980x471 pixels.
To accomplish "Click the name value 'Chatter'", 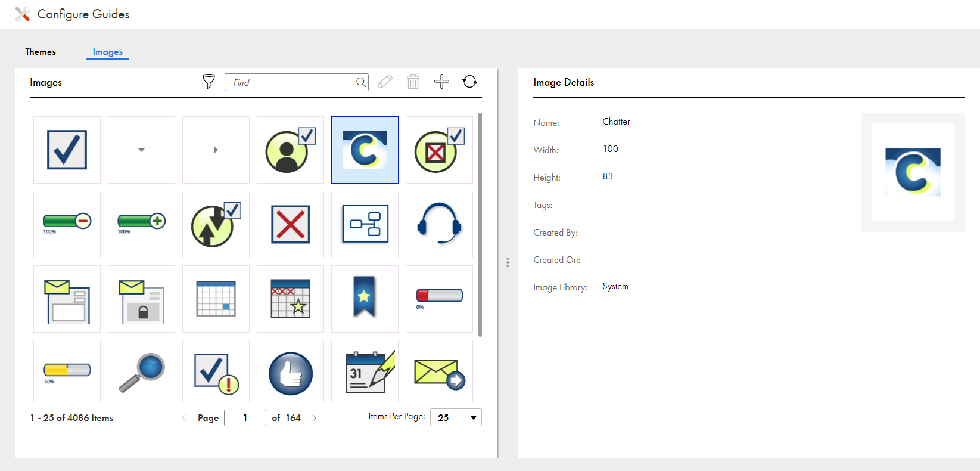I will [x=616, y=122].
